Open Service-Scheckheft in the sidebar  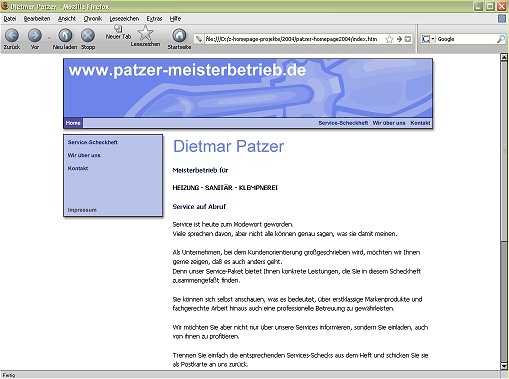coord(93,142)
